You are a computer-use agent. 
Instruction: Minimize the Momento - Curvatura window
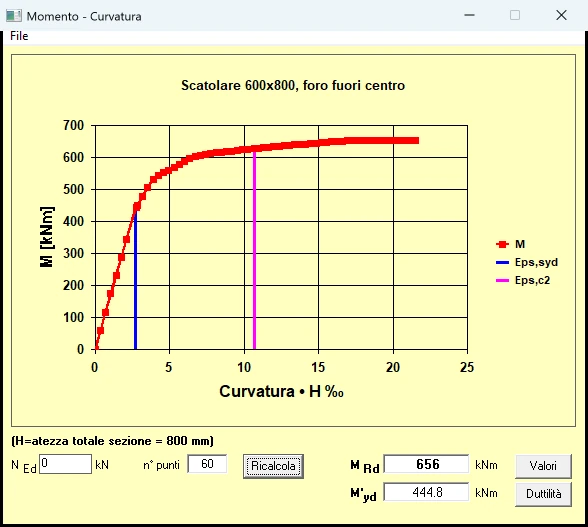tap(470, 15)
